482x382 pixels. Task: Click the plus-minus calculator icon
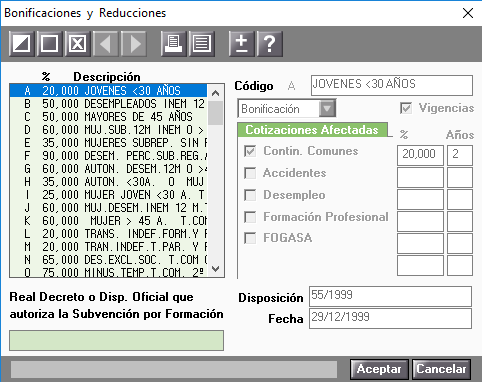point(242,43)
